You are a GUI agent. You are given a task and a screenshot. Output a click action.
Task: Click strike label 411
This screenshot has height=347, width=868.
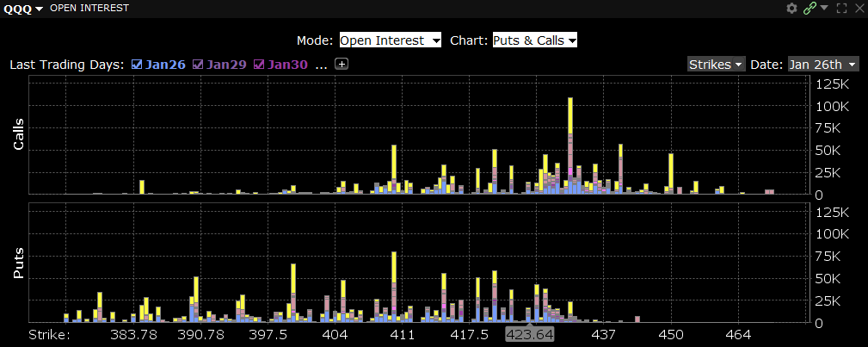tap(403, 335)
